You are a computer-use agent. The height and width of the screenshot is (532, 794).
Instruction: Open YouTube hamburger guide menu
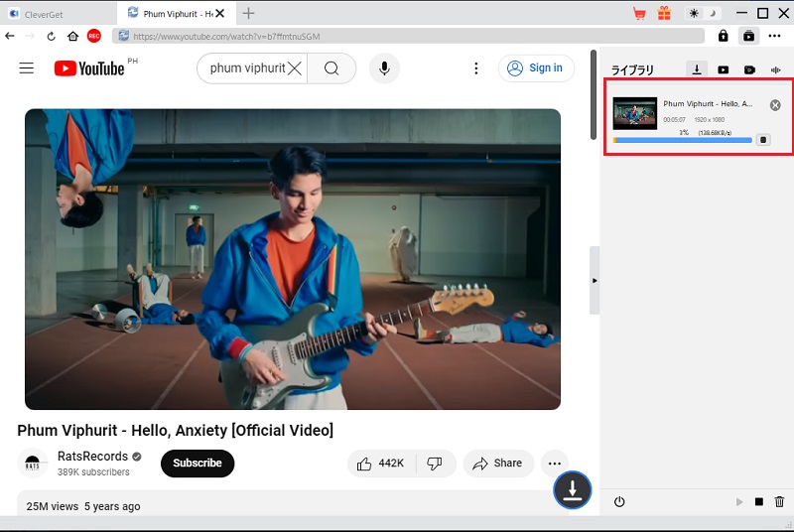click(x=27, y=67)
